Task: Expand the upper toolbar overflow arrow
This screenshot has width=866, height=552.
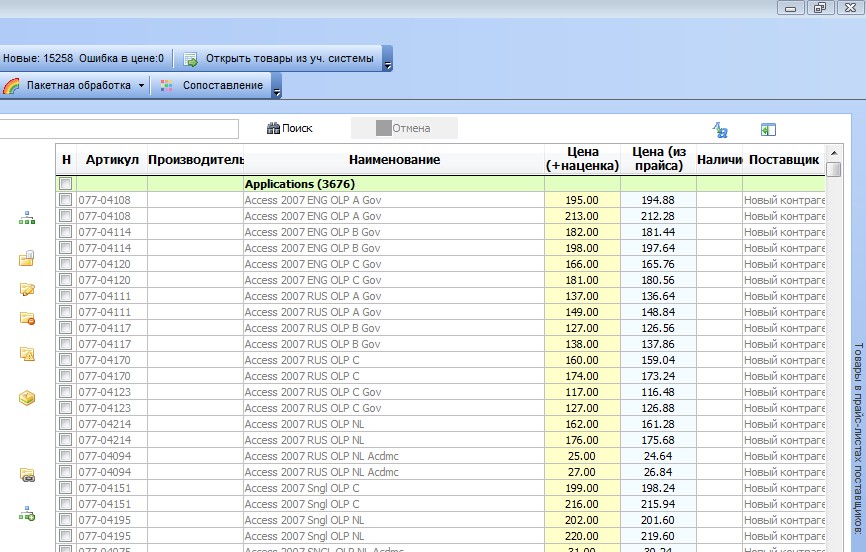Action: click(x=388, y=59)
